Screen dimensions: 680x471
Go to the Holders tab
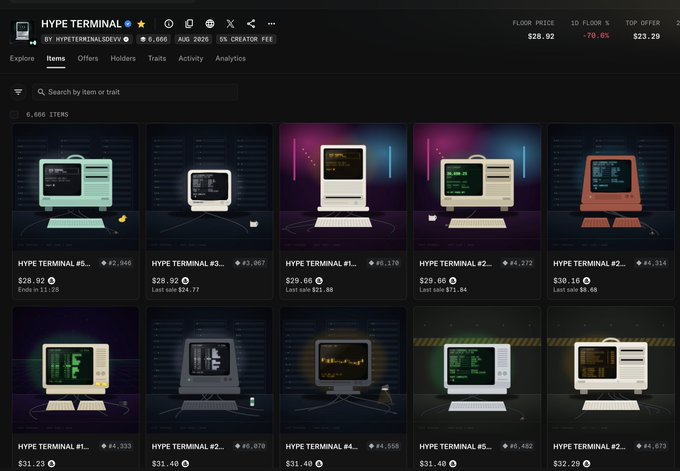(123, 58)
